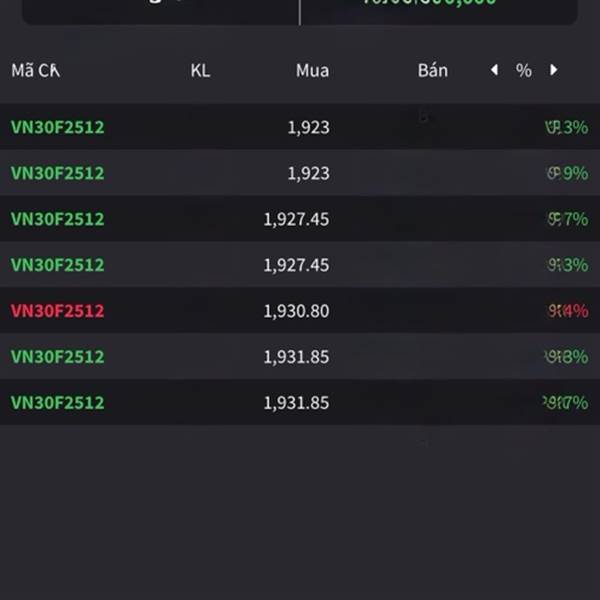The width and height of the screenshot is (600, 600).
Task: Select the Bán column header
Action: pyautogui.click(x=433, y=70)
